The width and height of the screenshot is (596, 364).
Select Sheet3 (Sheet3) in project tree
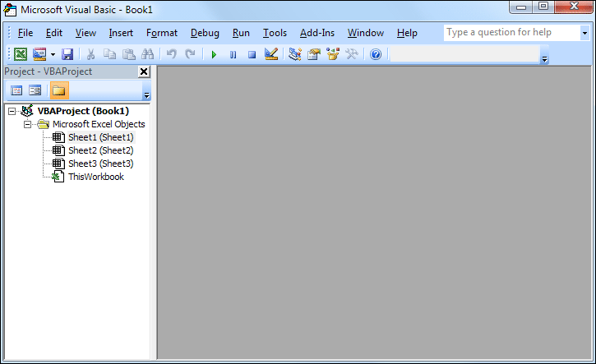tap(101, 164)
